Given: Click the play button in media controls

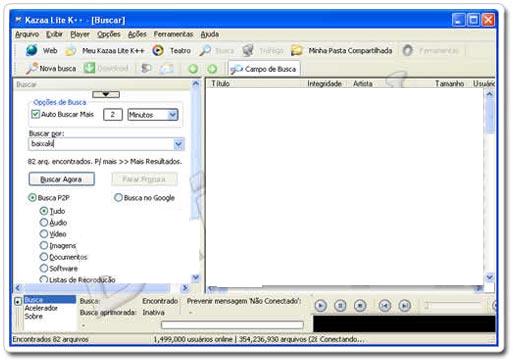Looking at the screenshot, I should pos(320,306).
